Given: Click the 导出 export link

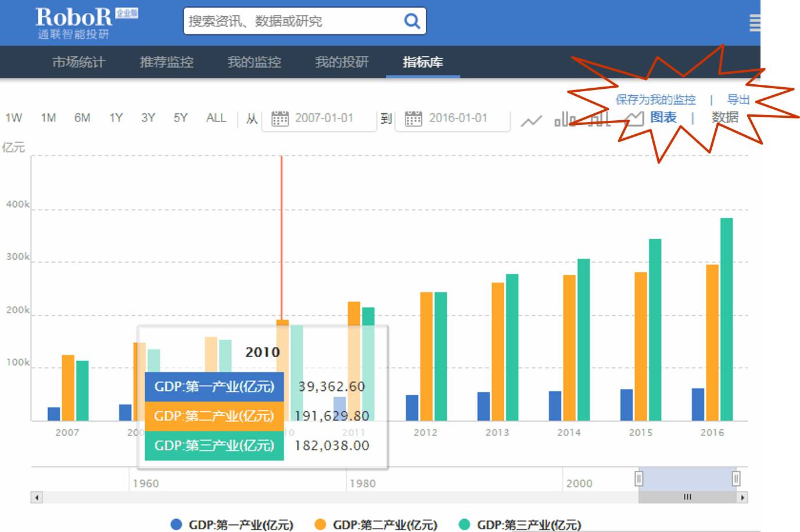Looking at the screenshot, I should (x=738, y=99).
